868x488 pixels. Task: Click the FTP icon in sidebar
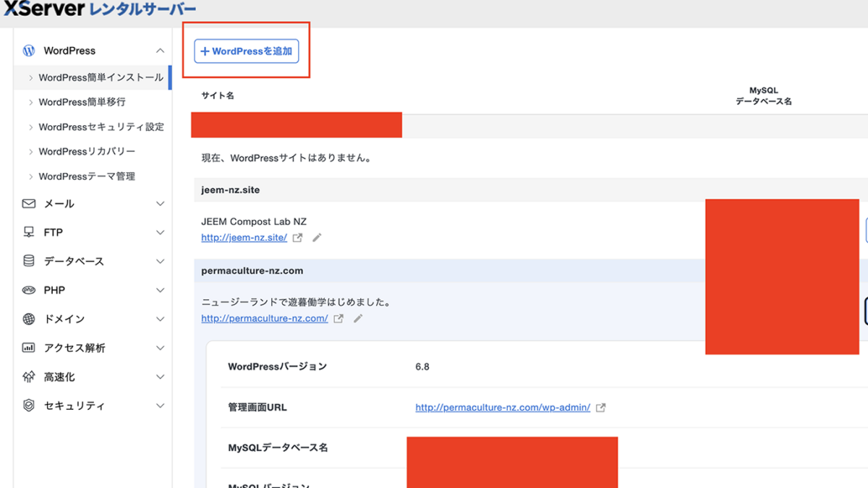pyautogui.click(x=29, y=232)
